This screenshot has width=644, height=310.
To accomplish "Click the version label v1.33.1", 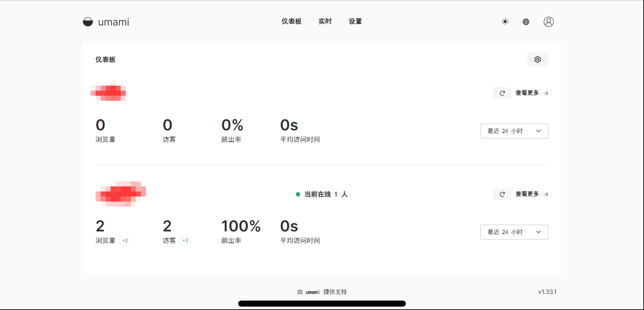I will [547, 292].
